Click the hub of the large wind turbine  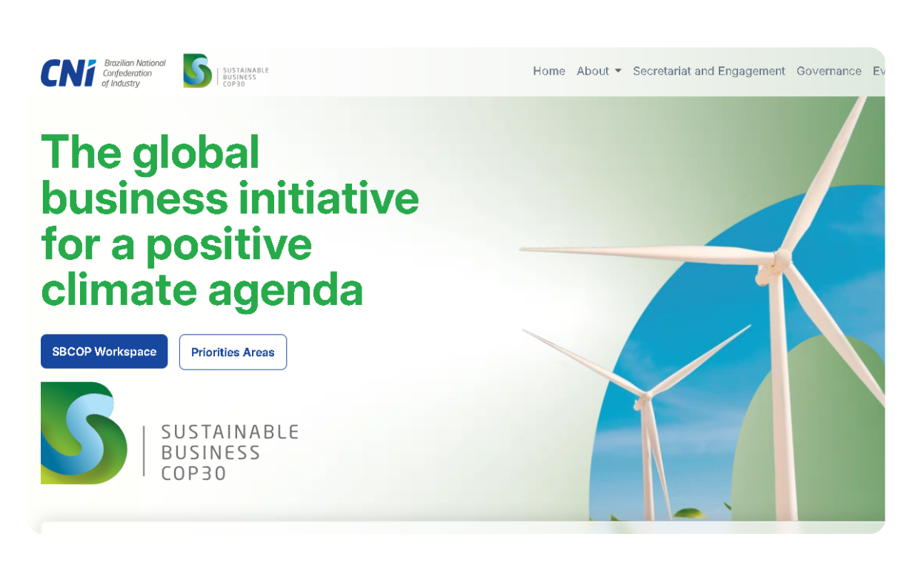point(780,260)
